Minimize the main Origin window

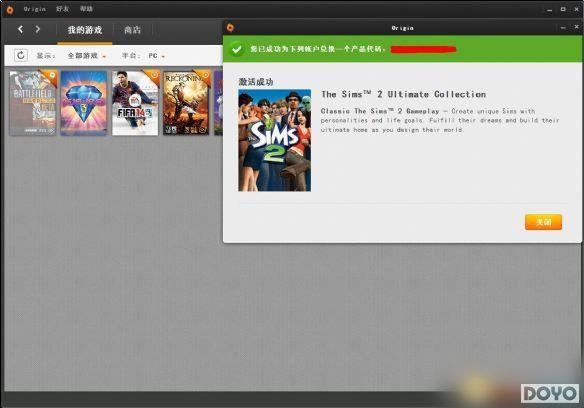(550, 10)
